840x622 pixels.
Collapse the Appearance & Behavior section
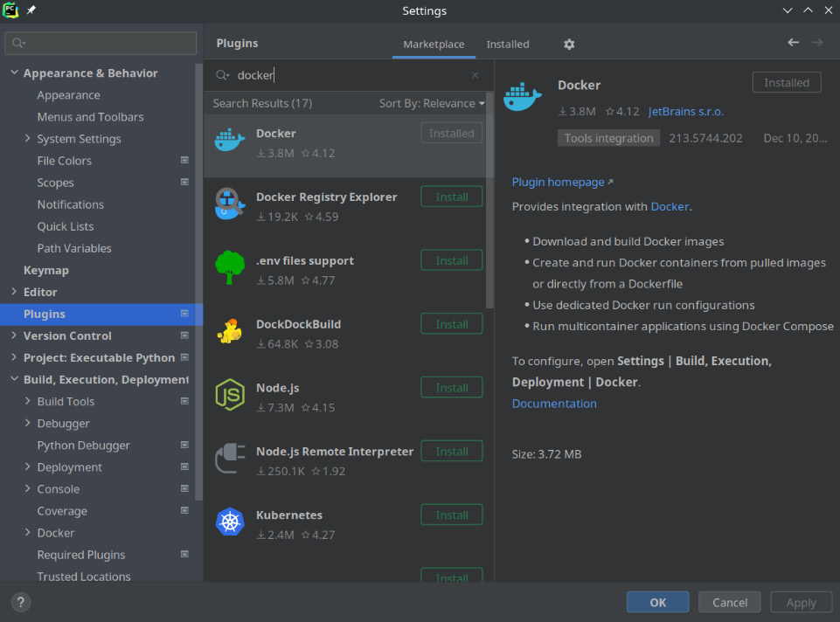point(15,73)
